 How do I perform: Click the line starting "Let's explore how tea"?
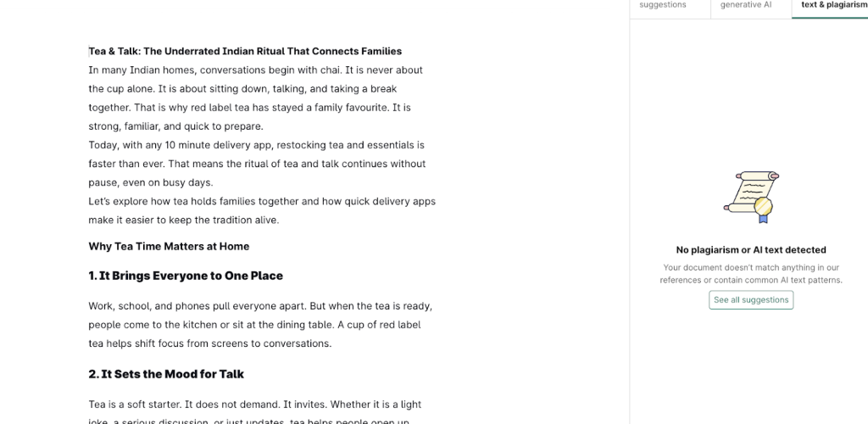(262, 202)
